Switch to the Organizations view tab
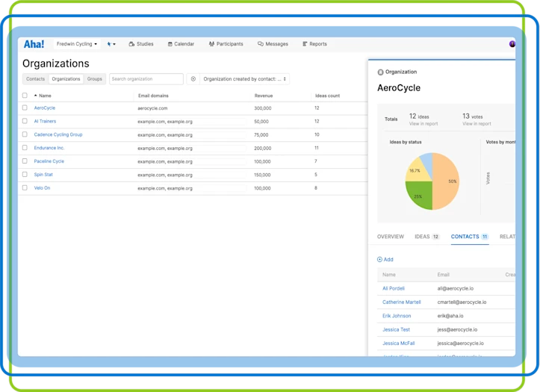Screen dimensions: 540x392 pyautogui.click(x=66, y=79)
